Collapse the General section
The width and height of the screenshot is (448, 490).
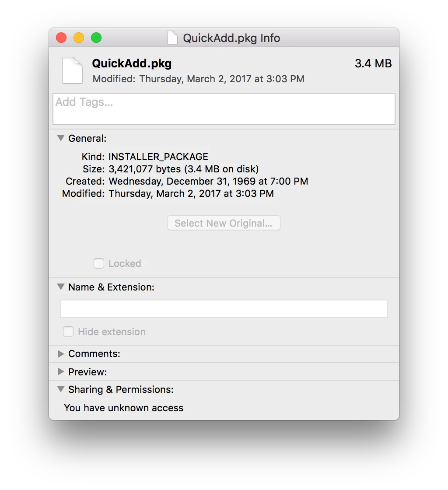click(x=61, y=138)
